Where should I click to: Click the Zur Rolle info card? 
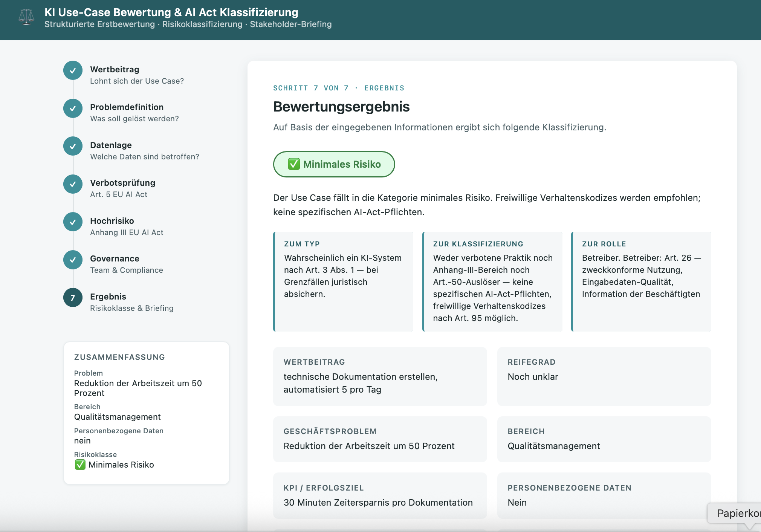coord(641,281)
